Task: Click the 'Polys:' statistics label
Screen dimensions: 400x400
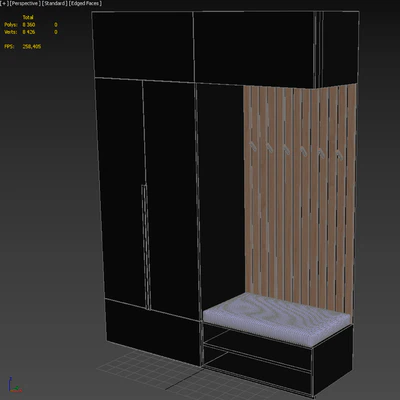Action: pyautogui.click(x=11, y=25)
